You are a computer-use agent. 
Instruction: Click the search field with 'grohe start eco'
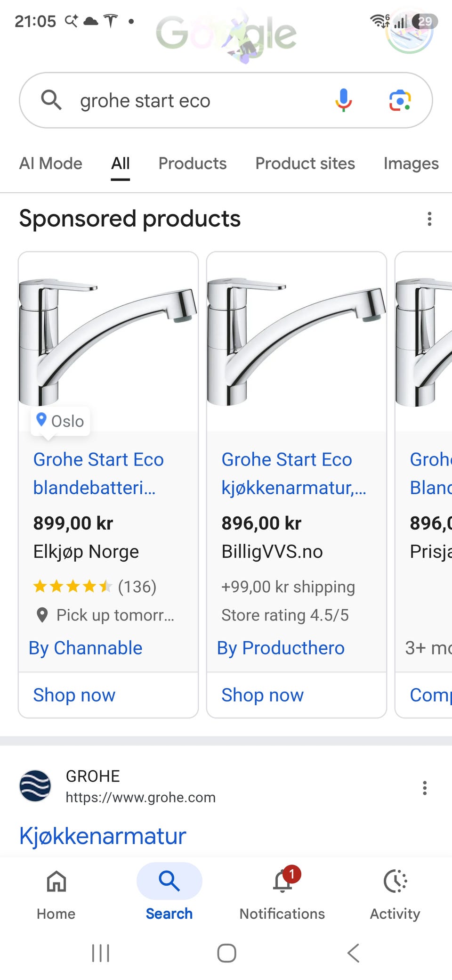226,100
